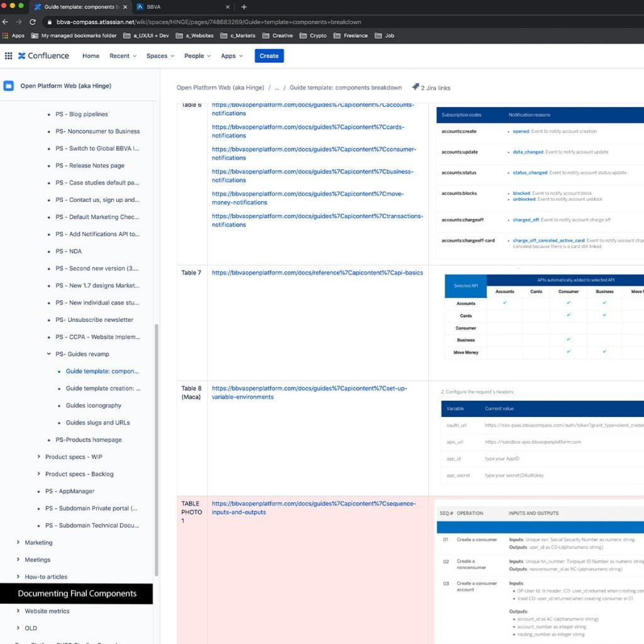Click the Jira links icon
The height and width of the screenshot is (644, 644).
coord(416,87)
